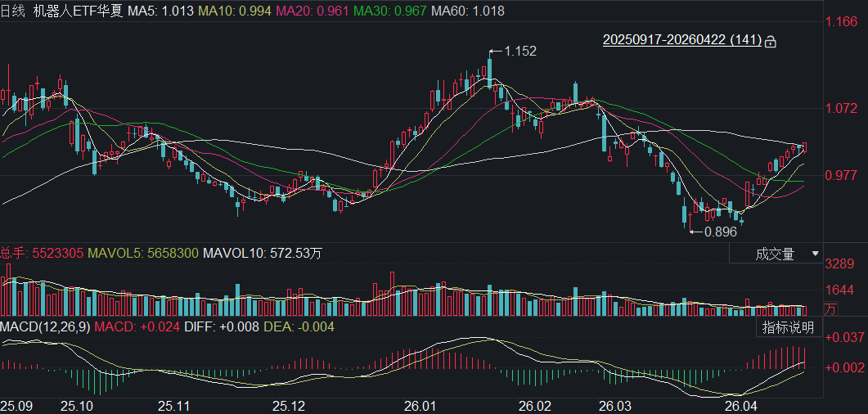Click the 1.152 high price marker
The width and height of the screenshot is (868, 414).
point(519,51)
